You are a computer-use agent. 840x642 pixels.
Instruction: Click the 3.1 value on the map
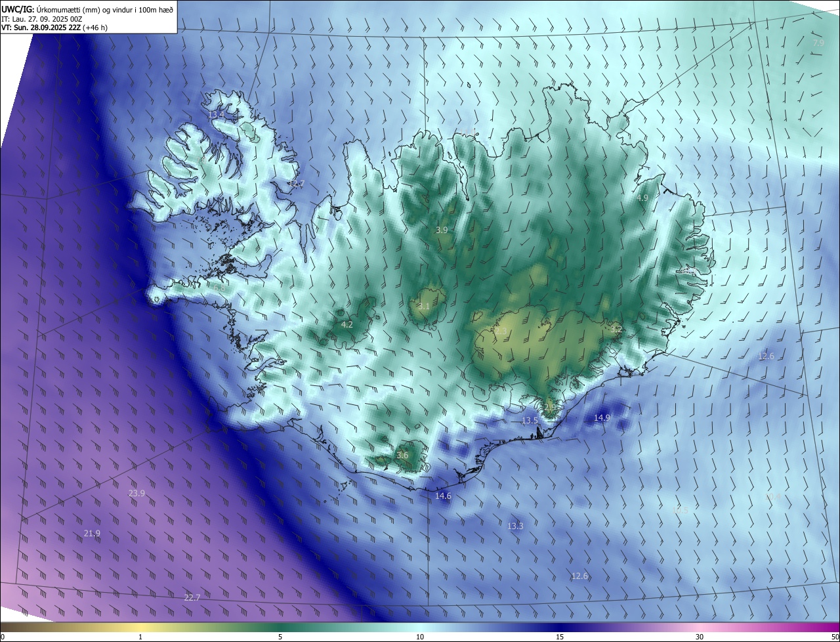tap(424, 306)
